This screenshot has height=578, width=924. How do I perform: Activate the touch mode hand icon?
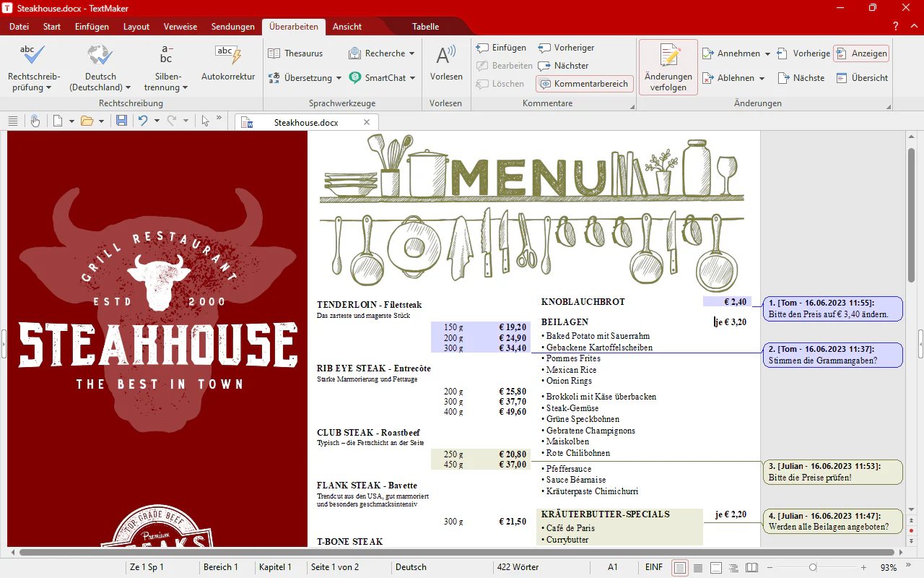pos(35,121)
